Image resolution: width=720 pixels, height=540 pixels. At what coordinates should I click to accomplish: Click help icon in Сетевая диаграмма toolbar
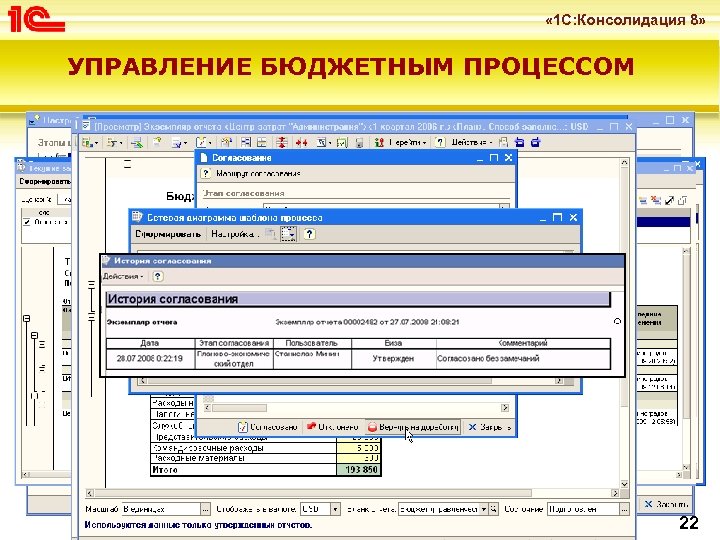coord(309,234)
